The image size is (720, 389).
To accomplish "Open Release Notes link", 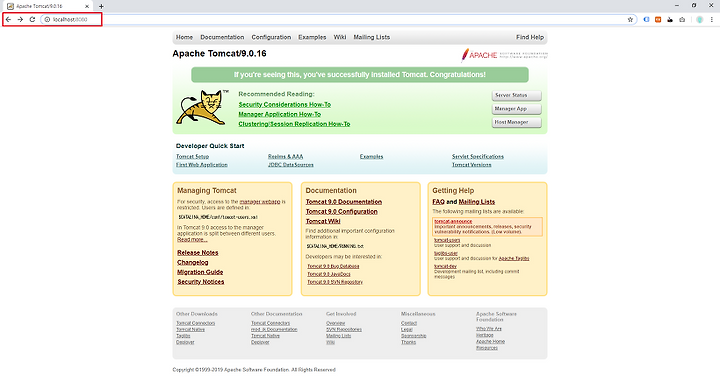I will [x=198, y=253].
